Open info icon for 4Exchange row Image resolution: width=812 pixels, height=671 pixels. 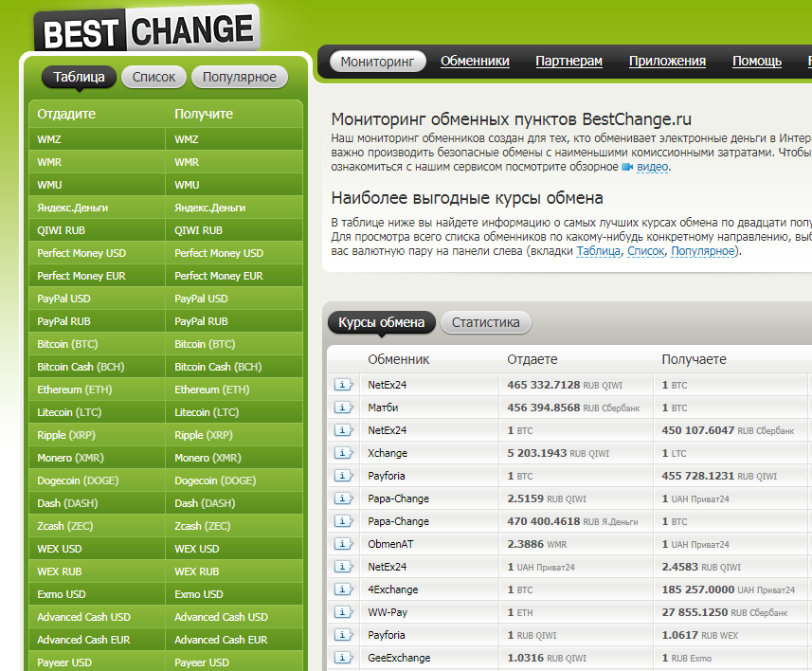click(343, 589)
